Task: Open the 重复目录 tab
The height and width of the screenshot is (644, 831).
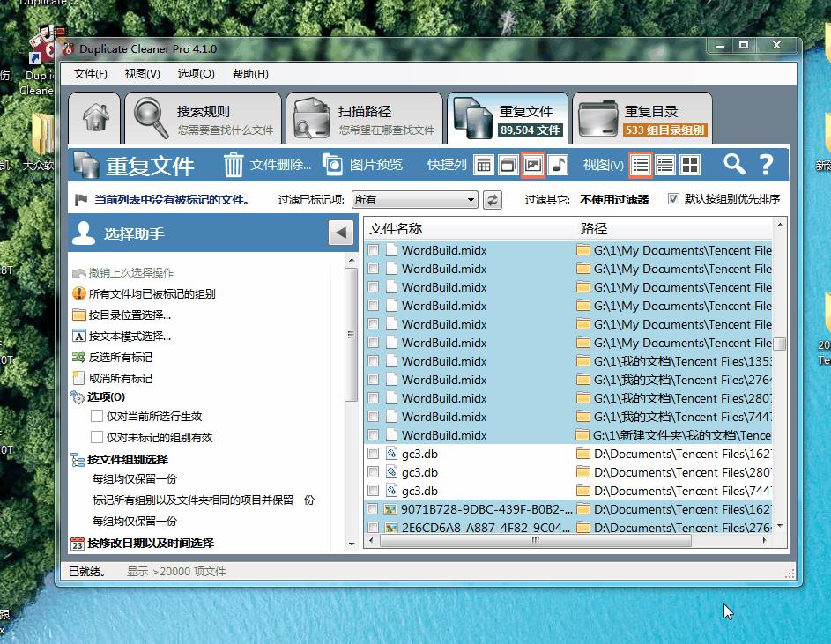Action: point(642,118)
